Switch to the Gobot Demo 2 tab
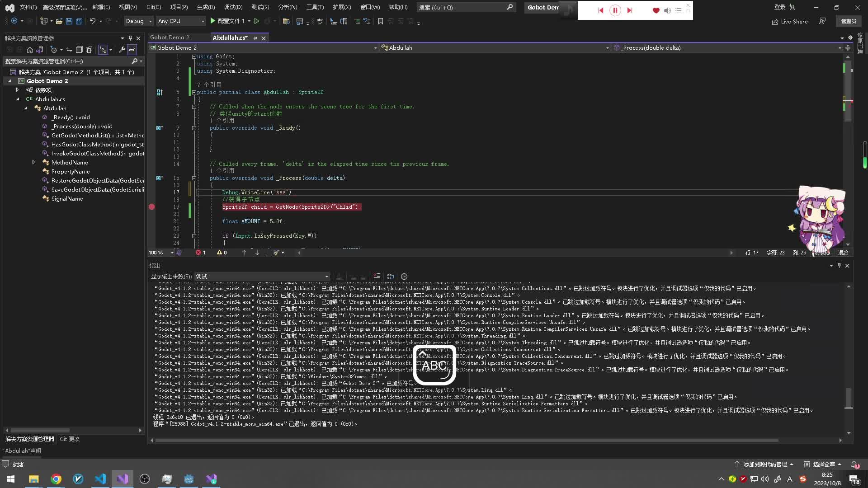Viewport: 868px width, 488px height. [170, 38]
